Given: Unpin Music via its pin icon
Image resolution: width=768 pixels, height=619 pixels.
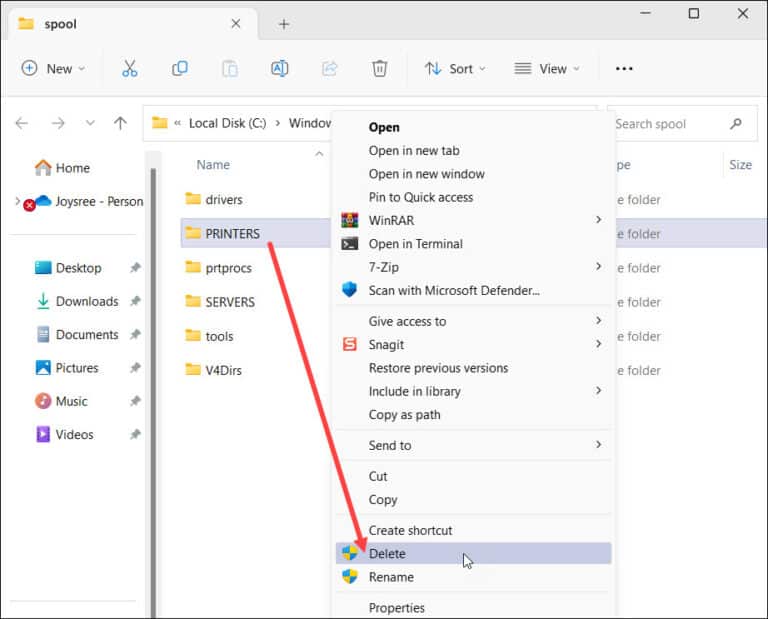Looking at the screenshot, I should click(x=135, y=401).
